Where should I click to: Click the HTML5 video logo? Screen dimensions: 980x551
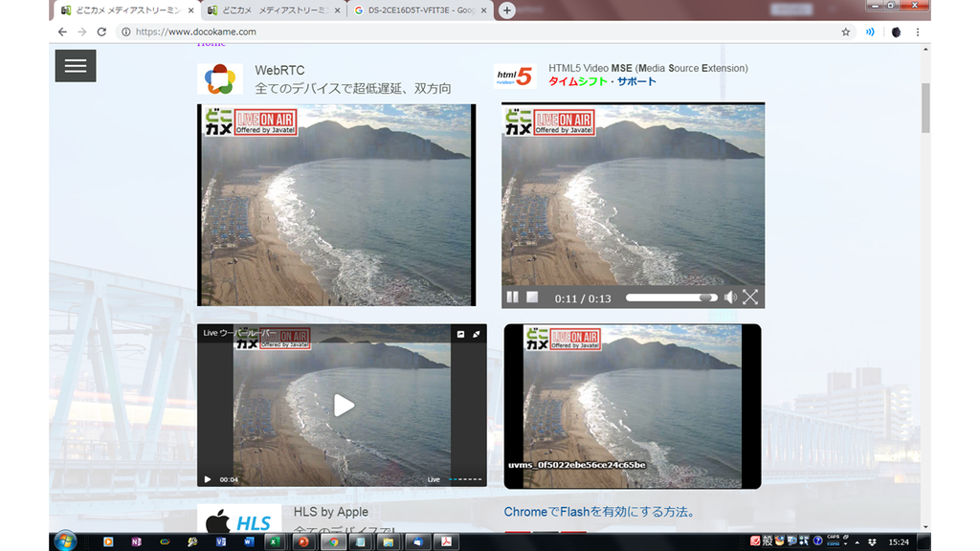(x=514, y=77)
